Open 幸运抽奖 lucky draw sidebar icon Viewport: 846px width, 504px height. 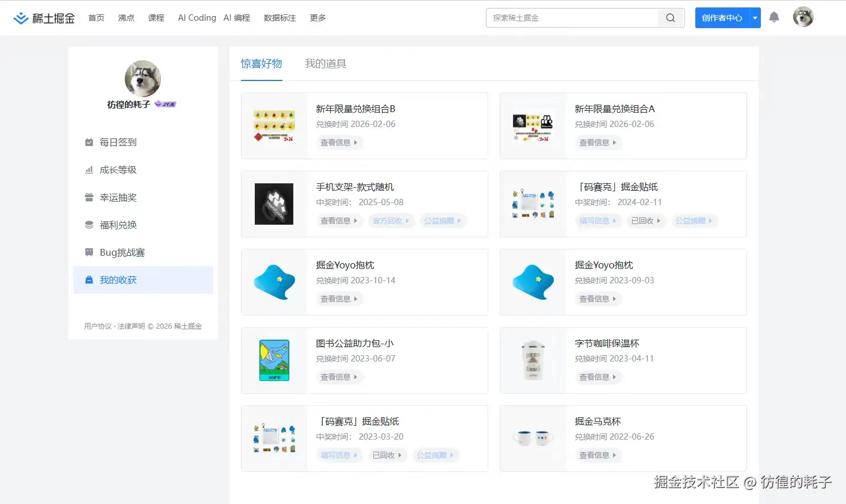pos(89,197)
